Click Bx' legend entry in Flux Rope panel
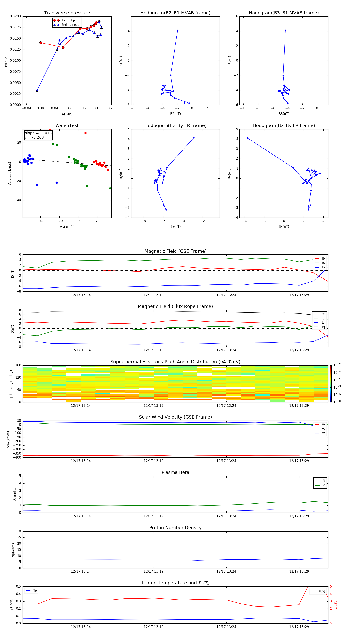The height and width of the screenshot is (644, 351). pyautogui.click(x=320, y=314)
